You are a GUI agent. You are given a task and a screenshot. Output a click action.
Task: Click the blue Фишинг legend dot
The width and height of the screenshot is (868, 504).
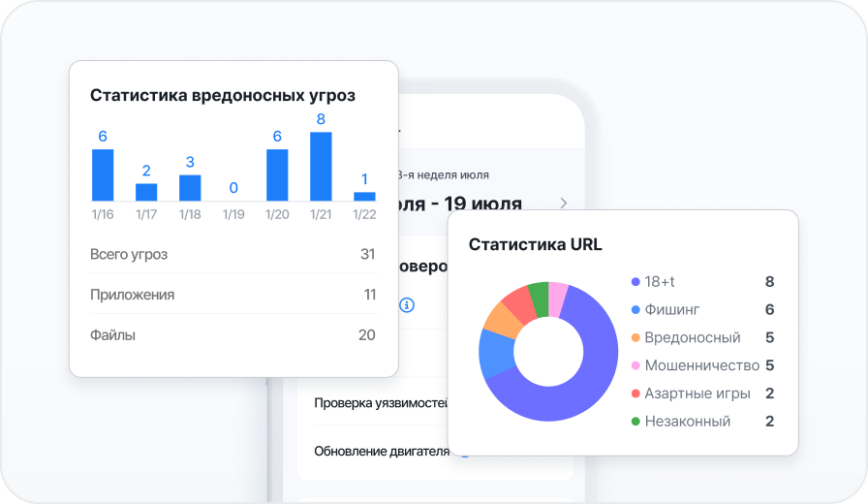635,310
